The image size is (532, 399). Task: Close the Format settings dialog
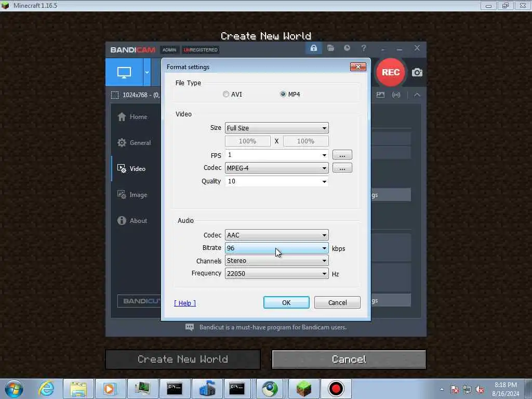tap(358, 67)
